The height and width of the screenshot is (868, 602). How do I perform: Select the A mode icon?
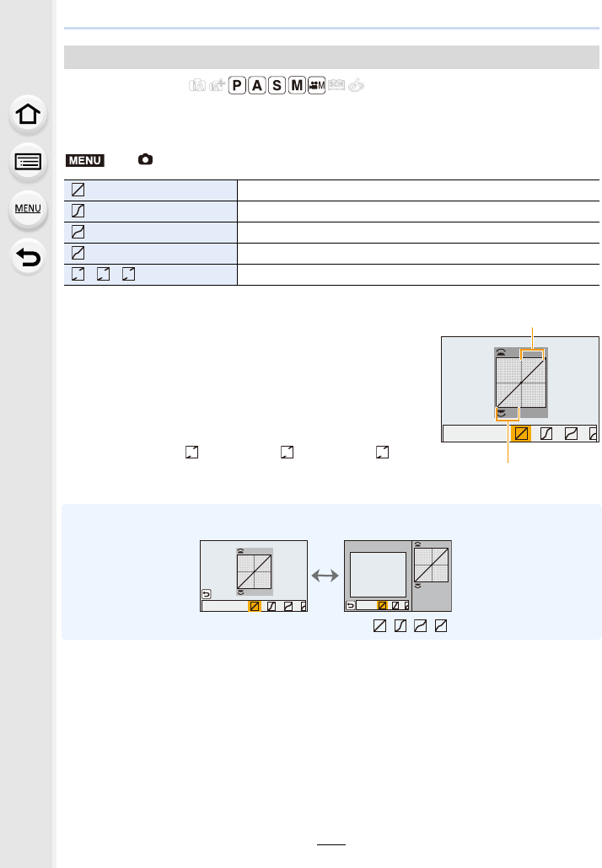[x=257, y=85]
